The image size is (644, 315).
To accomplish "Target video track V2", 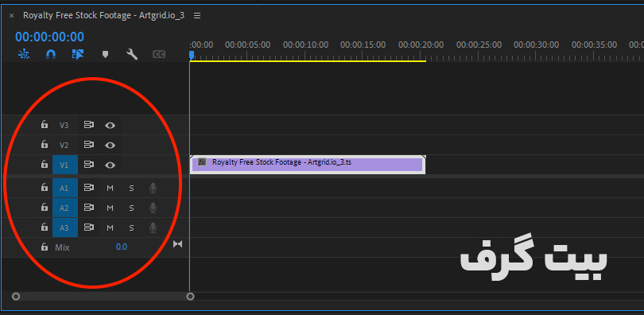I will click(x=64, y=145).
